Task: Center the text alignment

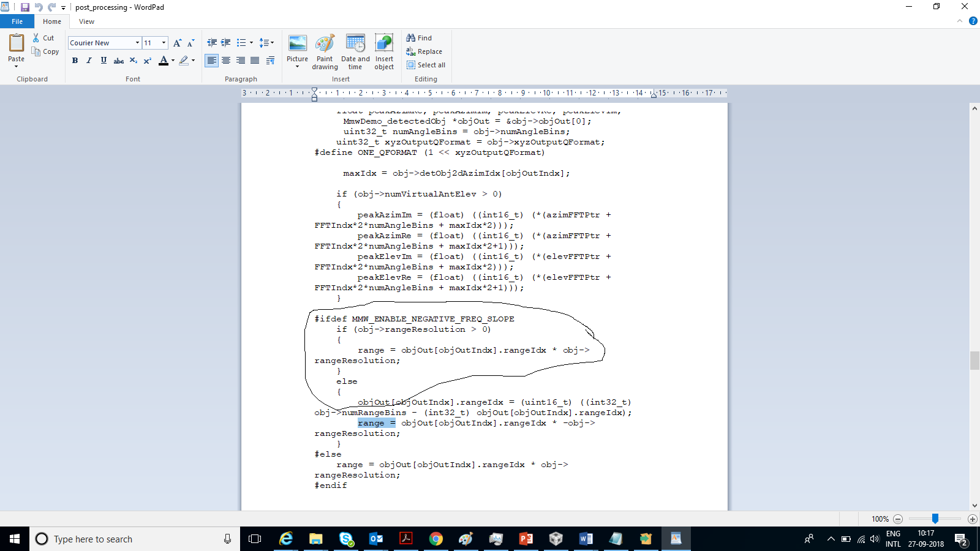Action: click(x=226, y=61)
